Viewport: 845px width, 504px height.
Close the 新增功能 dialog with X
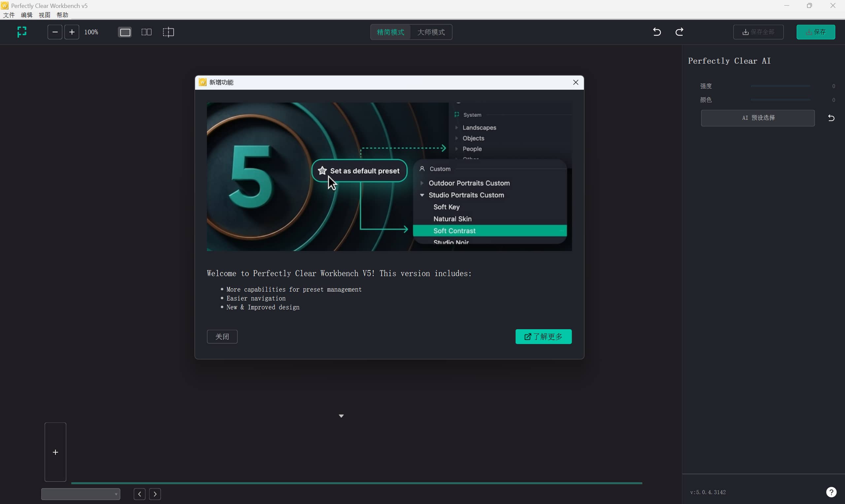click(x=576, y=82)
